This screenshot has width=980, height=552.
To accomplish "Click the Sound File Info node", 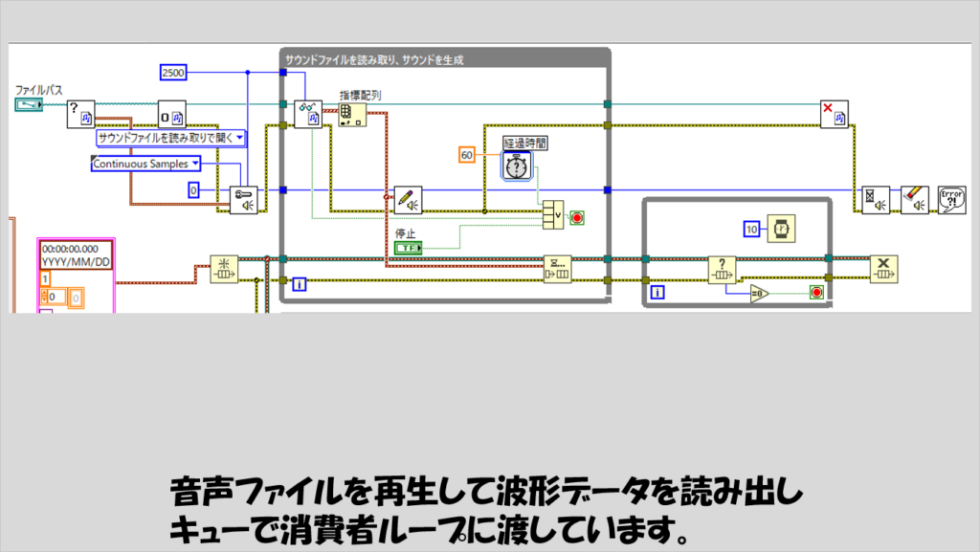I will 80,115.
